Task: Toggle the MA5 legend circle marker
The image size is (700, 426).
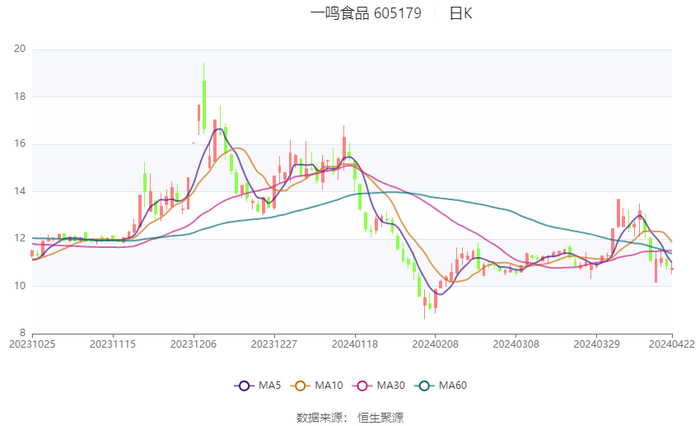Action: pos(244,385)
